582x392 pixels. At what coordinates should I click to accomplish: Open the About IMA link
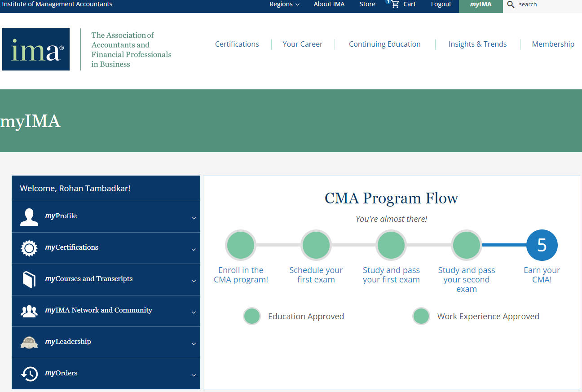tap(329, 4)
